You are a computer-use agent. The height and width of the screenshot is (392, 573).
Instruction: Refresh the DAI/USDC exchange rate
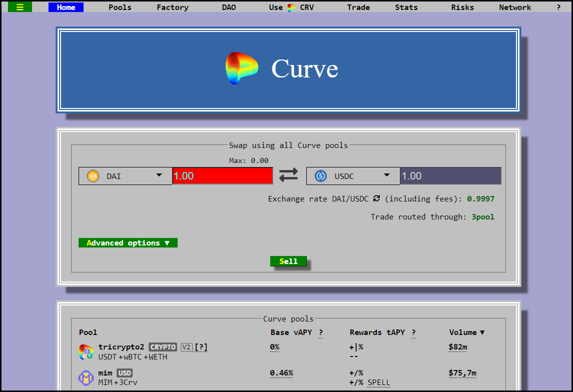coord(376,198)
